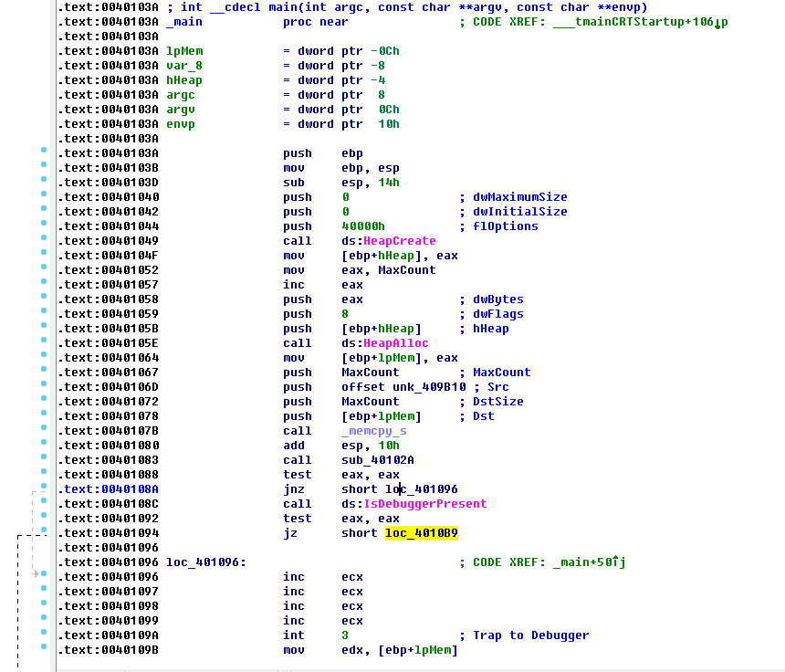Toggle breakpoint dot on the int 3 line
This screenshot has width=785, height=672.
[x=44, y=632]
